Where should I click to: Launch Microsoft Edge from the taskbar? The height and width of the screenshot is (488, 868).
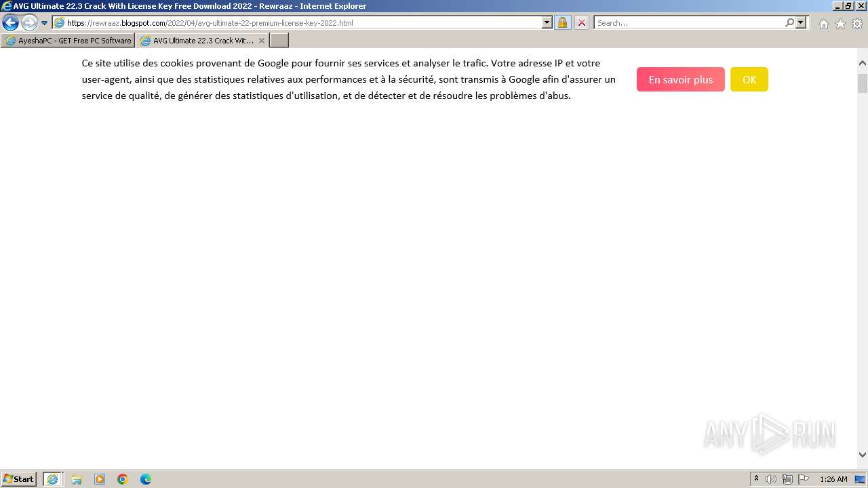click(x=146, y=479)
